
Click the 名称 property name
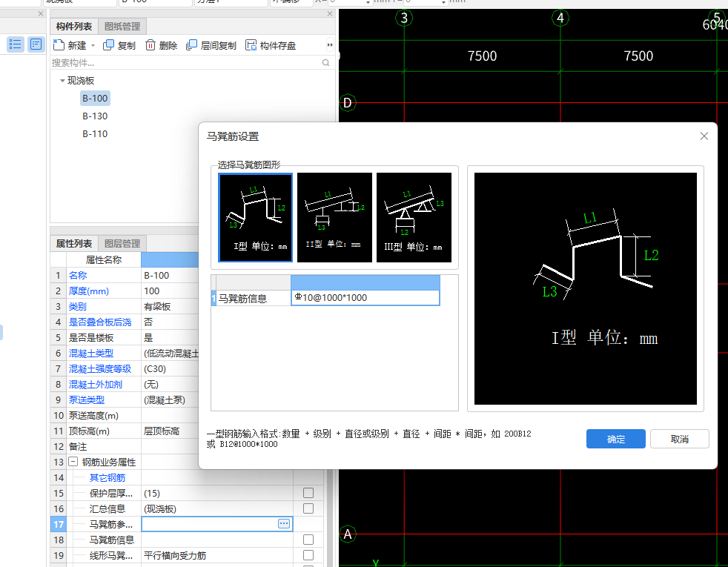pyautogui.click(x=78, y=275)
